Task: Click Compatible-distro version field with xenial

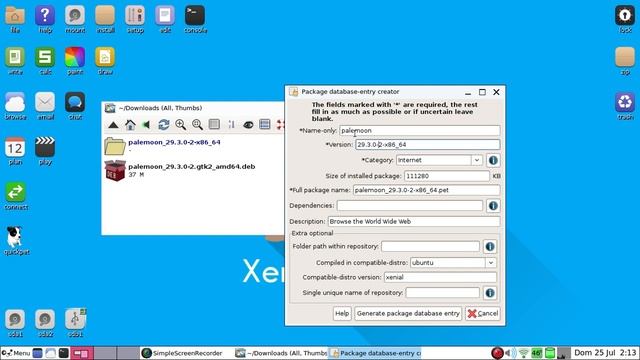Action: (x=440, y=278)
